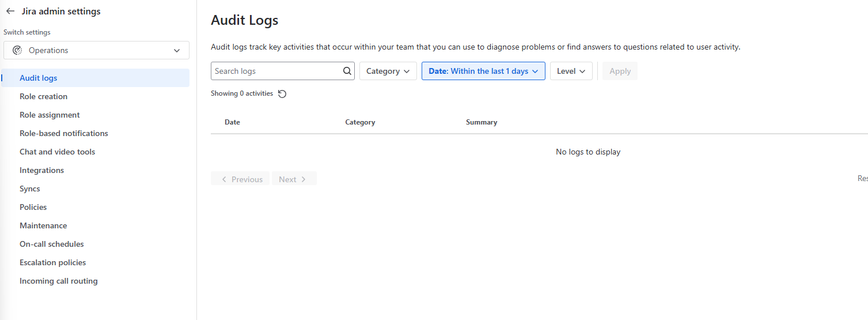
Task: Click the Operations team icon in switcher
Action: click(17, 50)
